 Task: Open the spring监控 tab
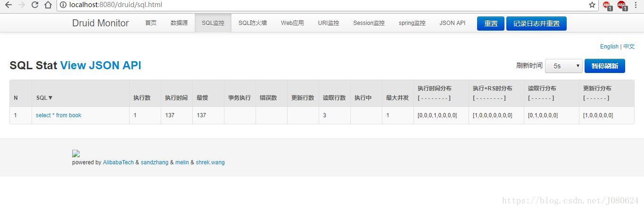pyautogui.click(x=412, y=23)
